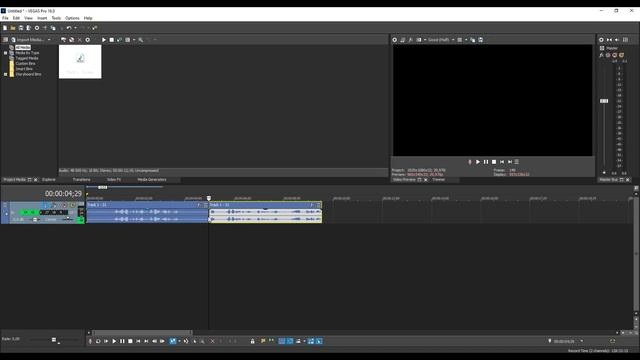Mute the Master bus

click(x=614, y=55)
